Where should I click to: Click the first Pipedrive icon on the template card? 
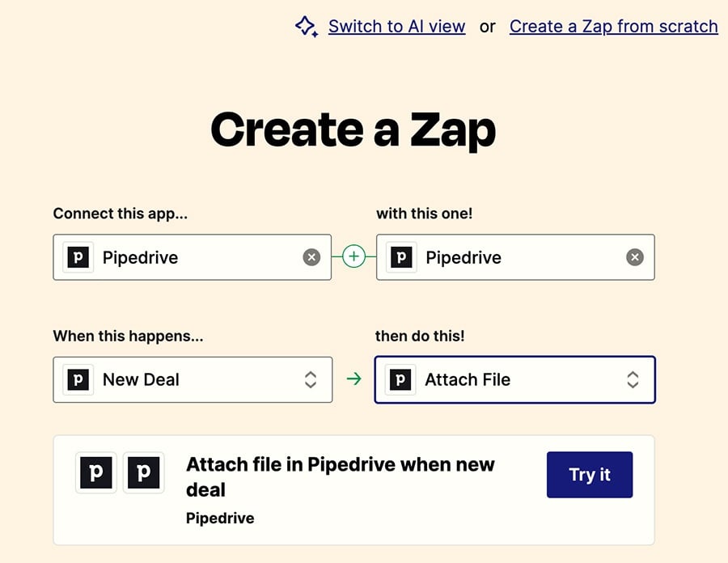(95, 473)
